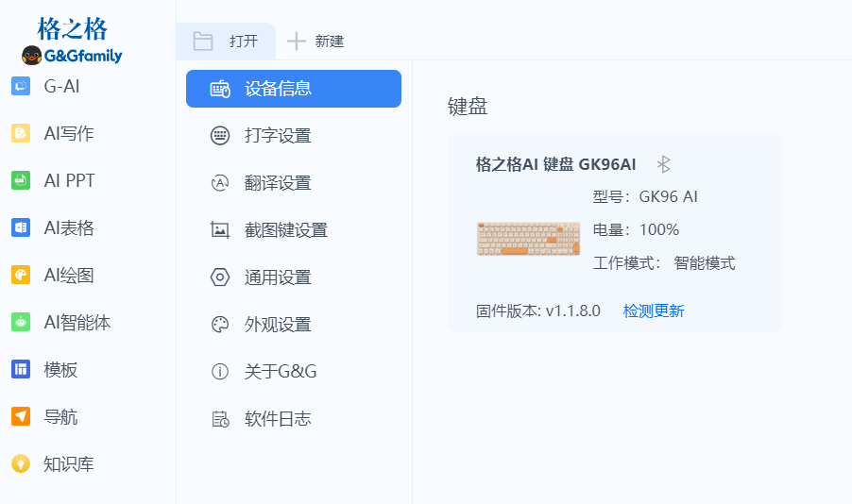Select the 软件日志 menu item
Screen dimensions: 852x504
tap(294, 419)
